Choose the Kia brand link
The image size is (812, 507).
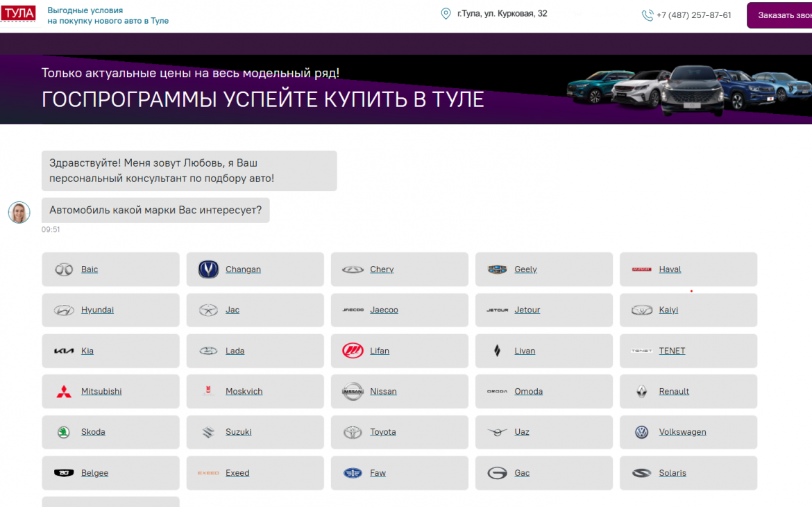[x=87, y=351]
